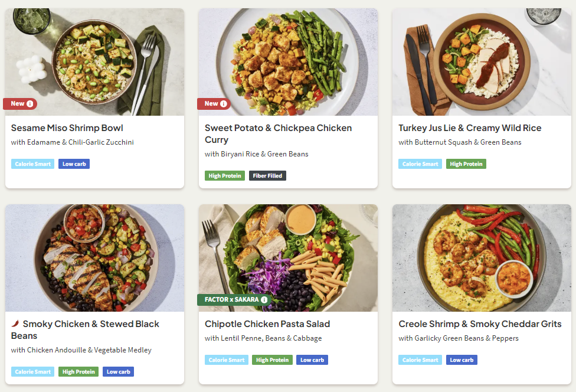Click Creole Shrimp & Smoky Cheddar Grits title
The height and width of the screenshot is (392, 576).
pyautogui.click(x=480, y=324)
